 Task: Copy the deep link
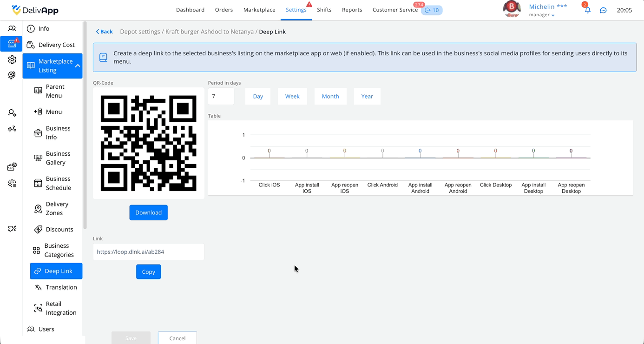pyautogui.click(x=149, y=272)
